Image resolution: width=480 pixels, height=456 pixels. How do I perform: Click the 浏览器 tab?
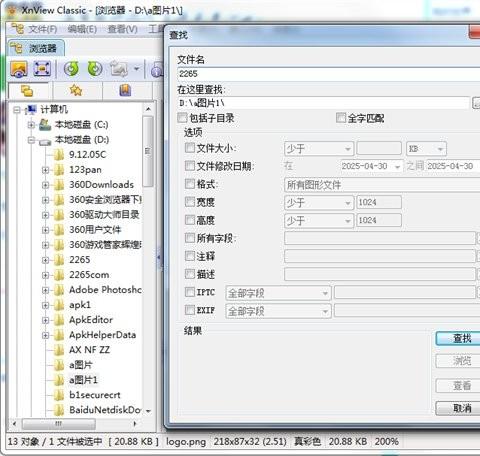coord(36,48)
